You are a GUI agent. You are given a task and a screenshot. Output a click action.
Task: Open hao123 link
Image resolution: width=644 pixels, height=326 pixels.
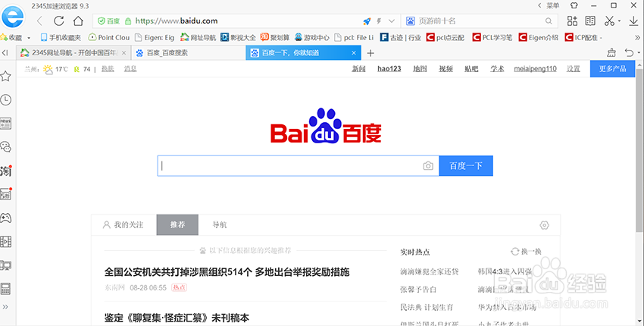tap(389, 69)
